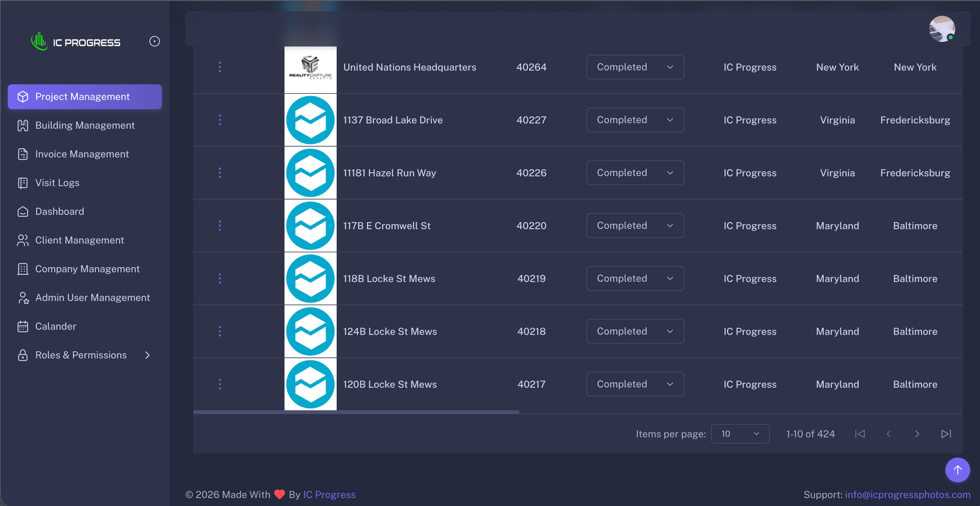980x506 pixels.
Task: Select the 118B Locke St Mews project name
Action: (x=389, y=279)
